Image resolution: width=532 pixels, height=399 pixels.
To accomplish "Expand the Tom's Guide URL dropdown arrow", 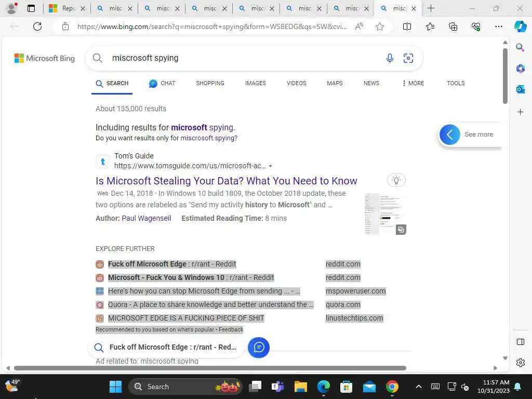I will tap(270, 166).
